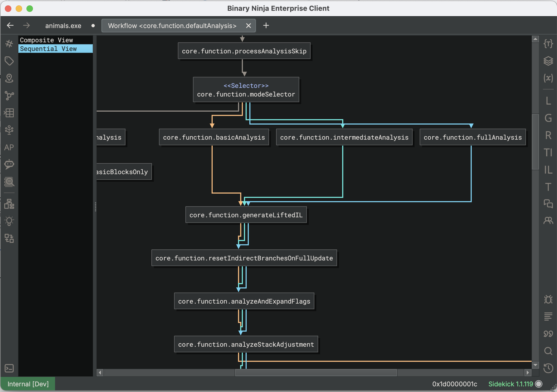Click the L right sidebar icon
557x392 pixels.
pos(548,101)
